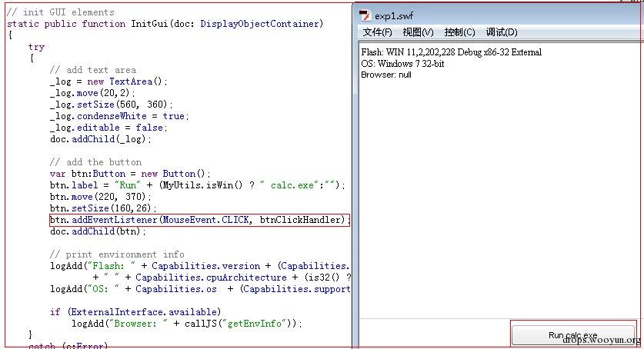
Task: Click the exp1.swf window title text
Action: pos(394,16)
